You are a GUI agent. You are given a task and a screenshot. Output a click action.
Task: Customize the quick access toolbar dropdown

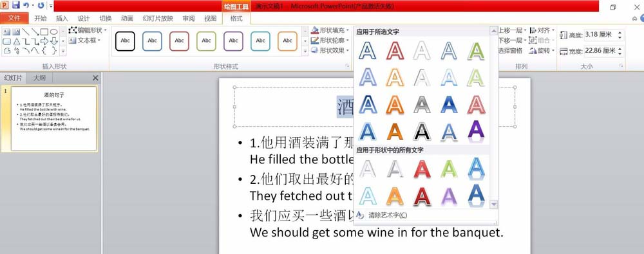point(51,6)
